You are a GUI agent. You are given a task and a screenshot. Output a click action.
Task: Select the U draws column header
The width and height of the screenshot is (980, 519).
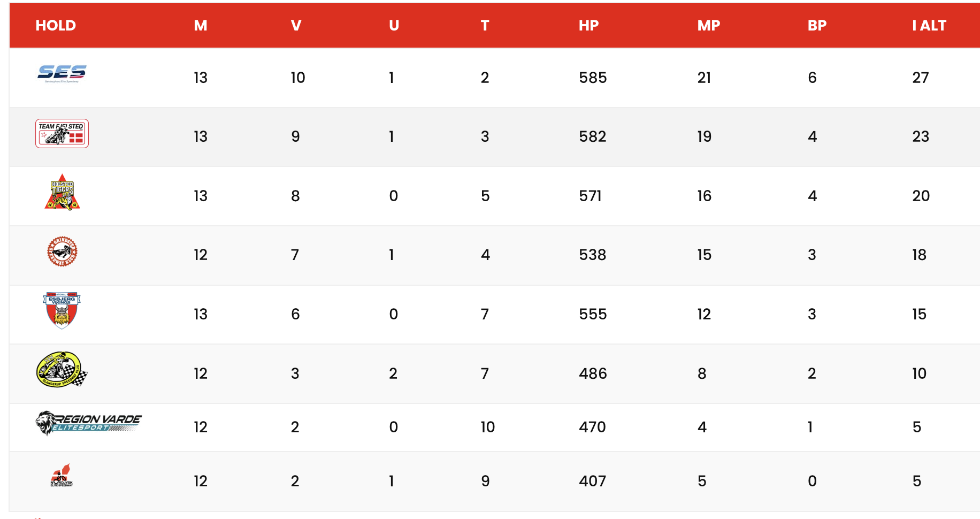[x=394, y=26]
